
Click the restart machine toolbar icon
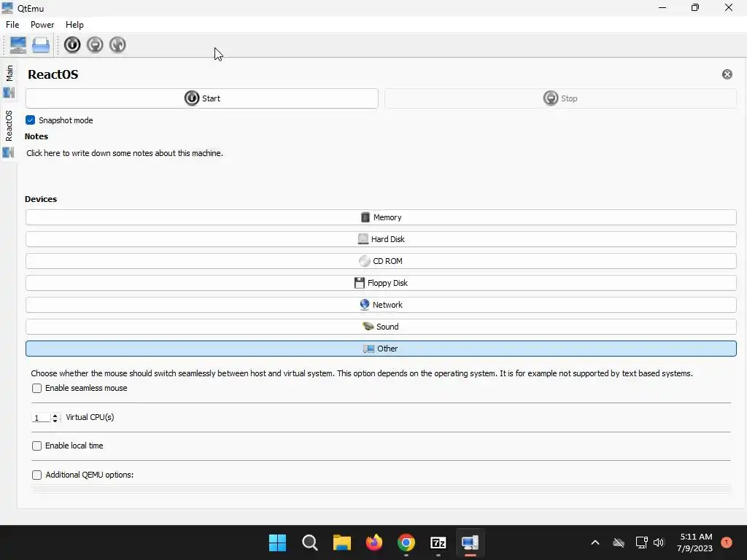tap(117, 44)
